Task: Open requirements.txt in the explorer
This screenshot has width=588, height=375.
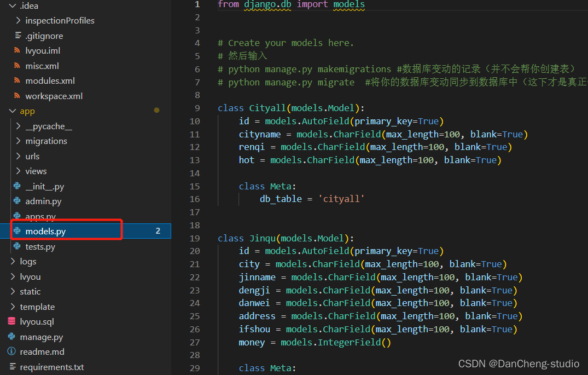Action: tap(52, 367)
